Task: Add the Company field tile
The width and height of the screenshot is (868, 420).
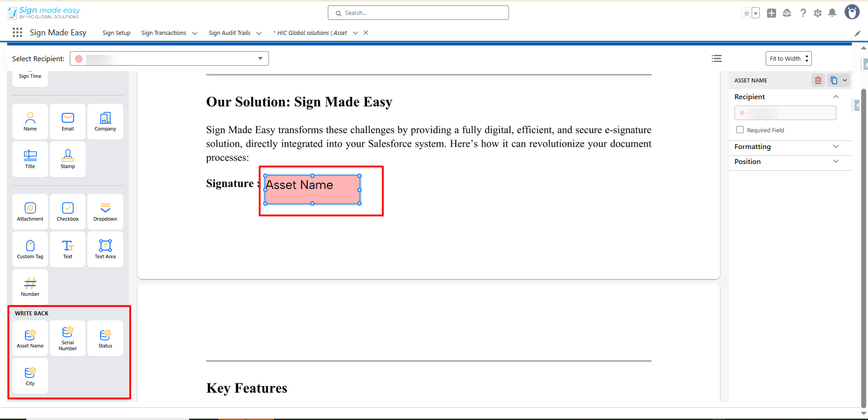Action: coord(106,121)
